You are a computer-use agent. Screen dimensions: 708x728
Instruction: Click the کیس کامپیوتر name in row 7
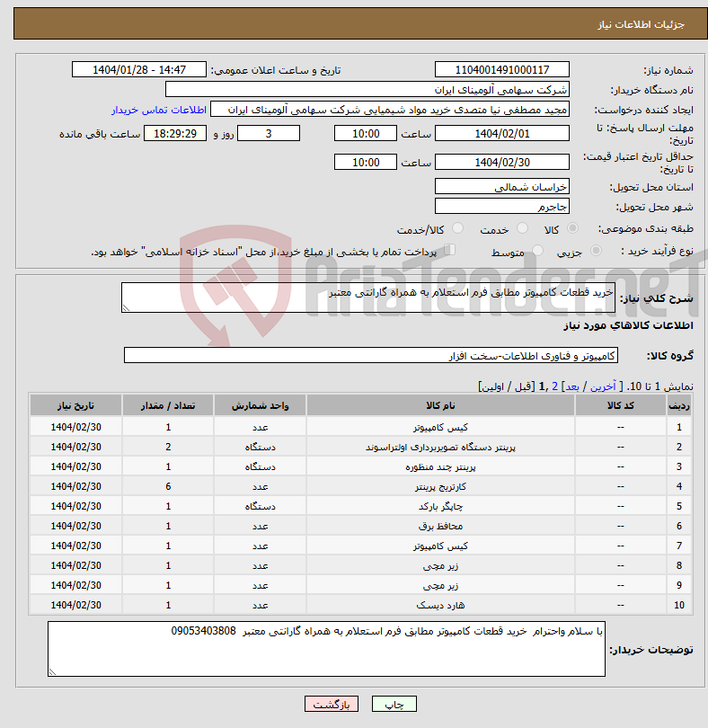coord(440,546)
